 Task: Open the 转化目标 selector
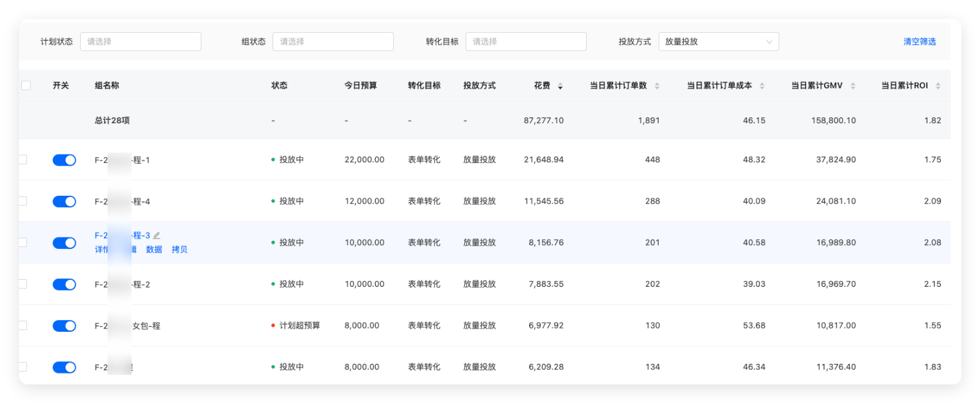526,41
